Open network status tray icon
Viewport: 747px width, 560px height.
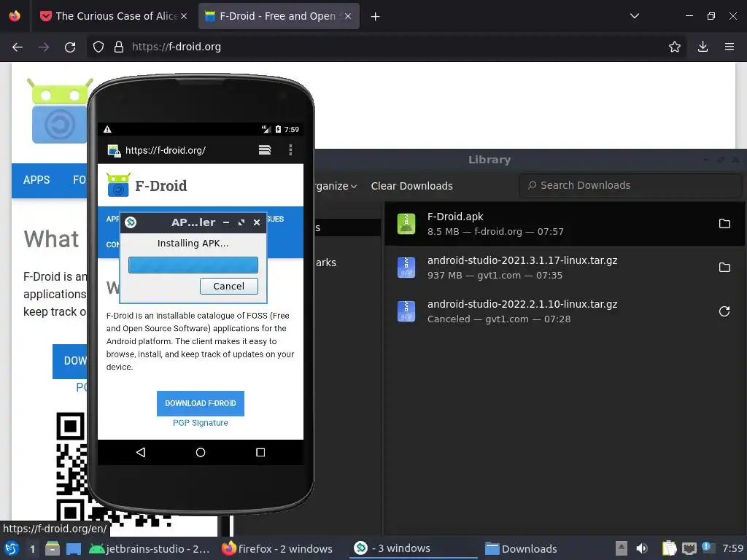(689, 548)
